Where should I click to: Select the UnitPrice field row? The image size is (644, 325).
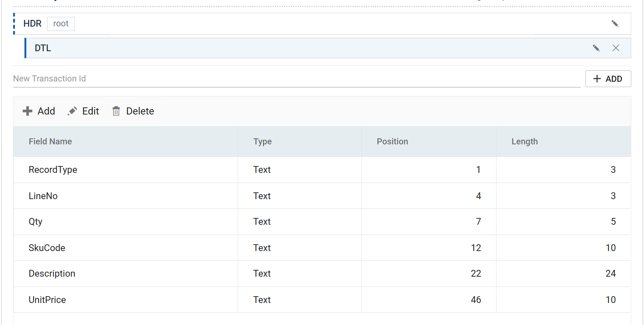322,300
